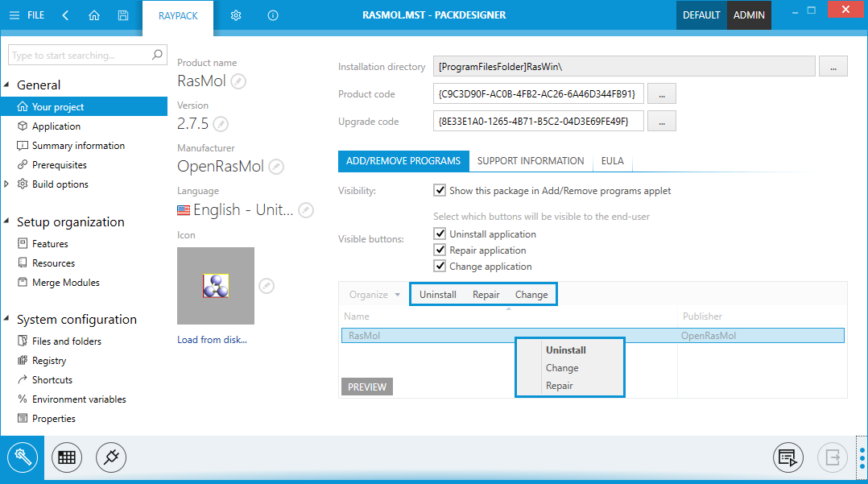Collapse the General section
868x484 pixels.
7,85
